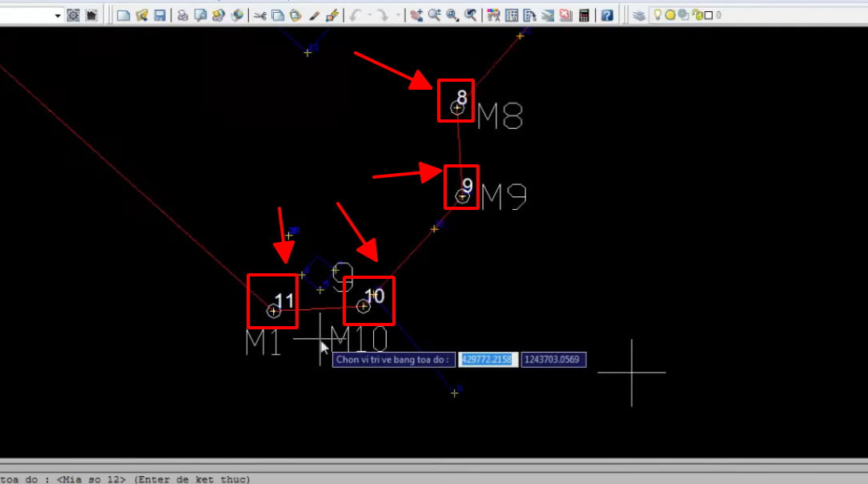Viewport: 868px width, 484px height.
Task: Toggle the layer lock padlock
Action: 697,15
